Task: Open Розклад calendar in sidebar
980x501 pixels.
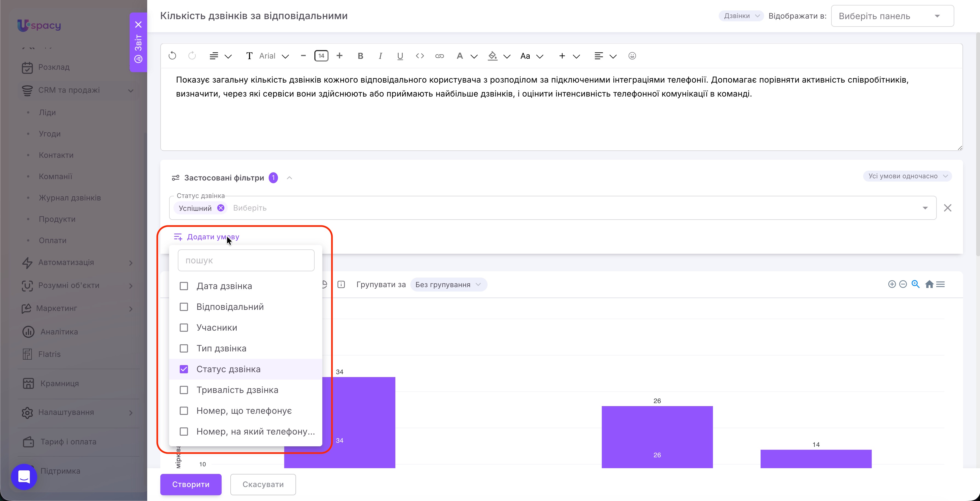Action: pos(54,67)
